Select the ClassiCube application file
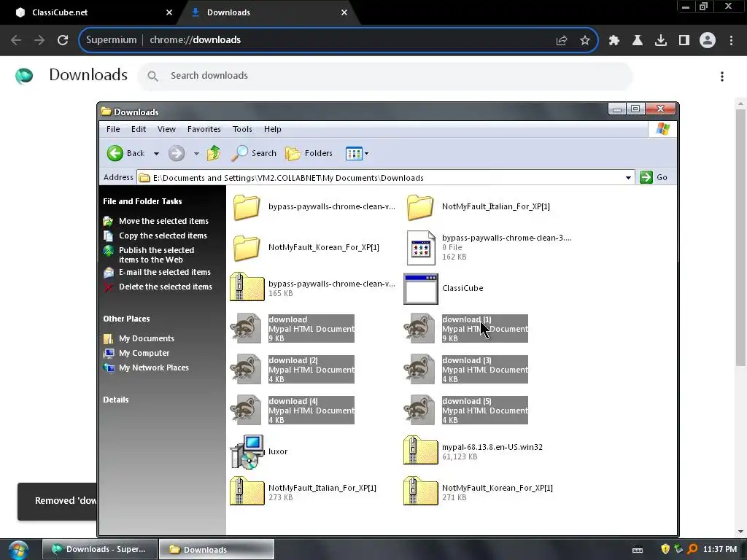 coord(443,289)
